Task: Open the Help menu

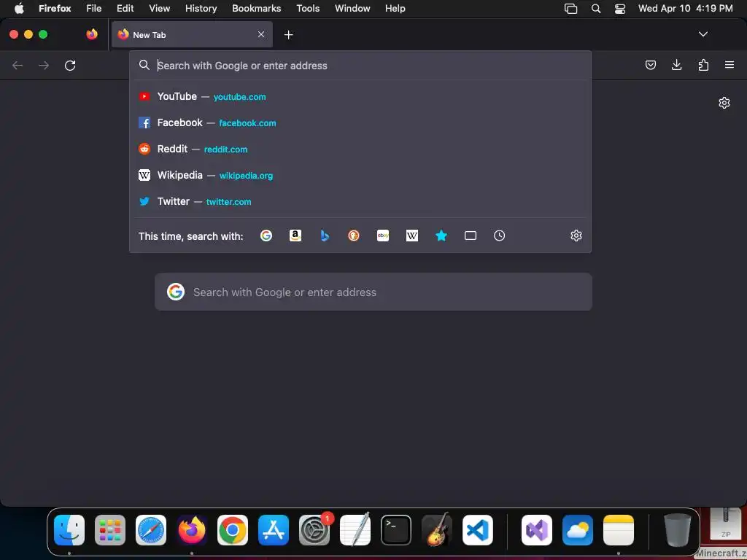Action: pos(395,8)
